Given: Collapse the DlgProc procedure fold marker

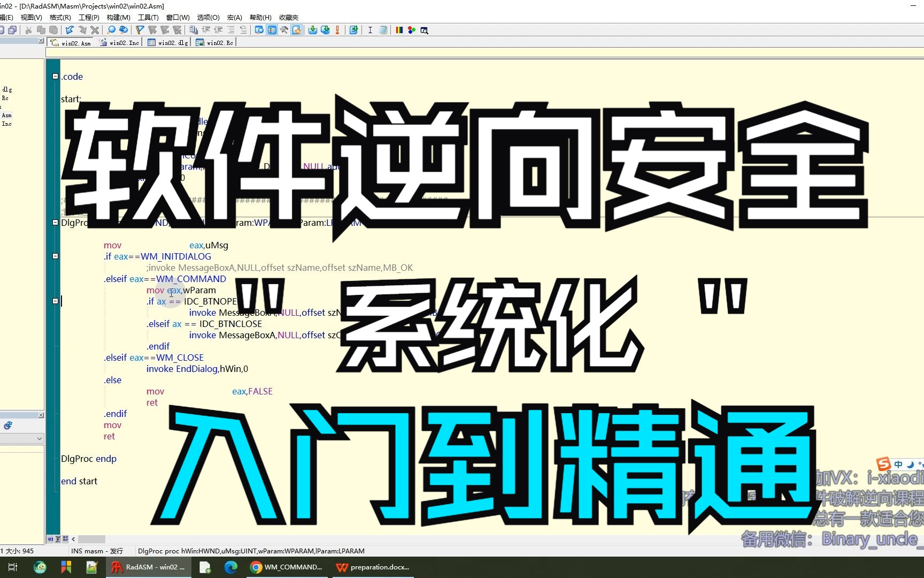Looking at the screenshot, I should point(55,223).
